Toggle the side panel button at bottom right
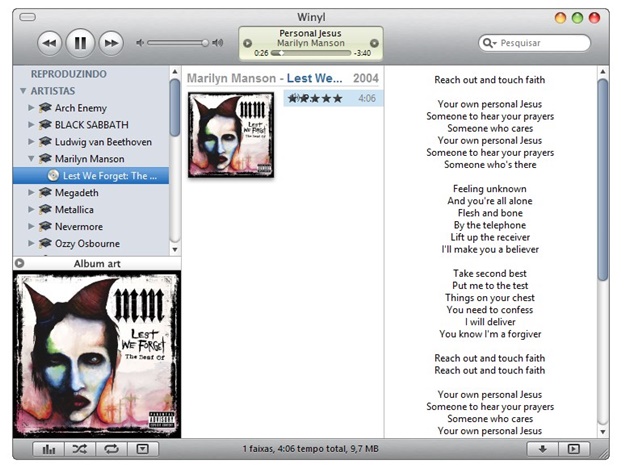 tap(573, 449)
